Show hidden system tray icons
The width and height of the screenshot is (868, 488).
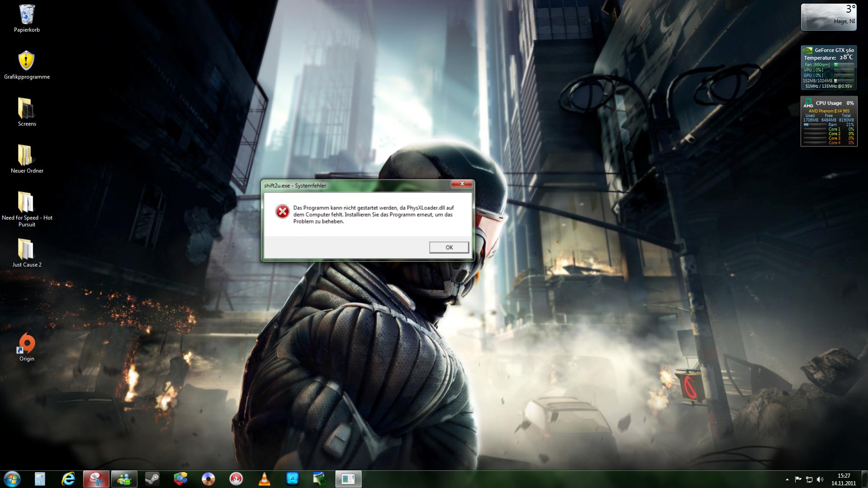pos(787,479)
